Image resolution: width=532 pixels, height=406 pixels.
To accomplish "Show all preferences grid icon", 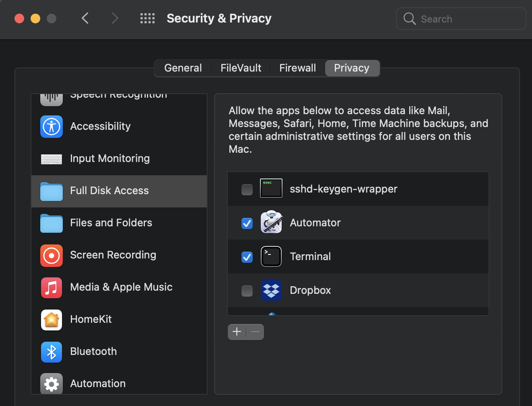I will point(147,18).
